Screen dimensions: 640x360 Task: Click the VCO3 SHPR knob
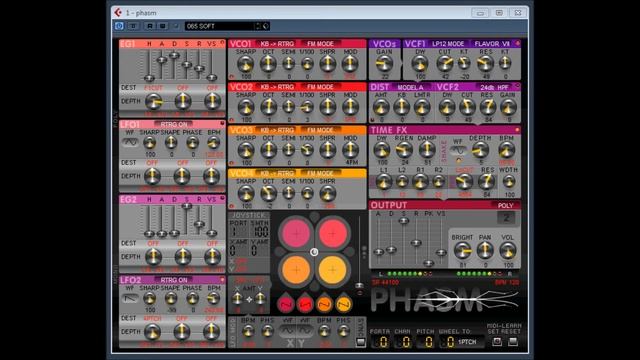(327, 150)
